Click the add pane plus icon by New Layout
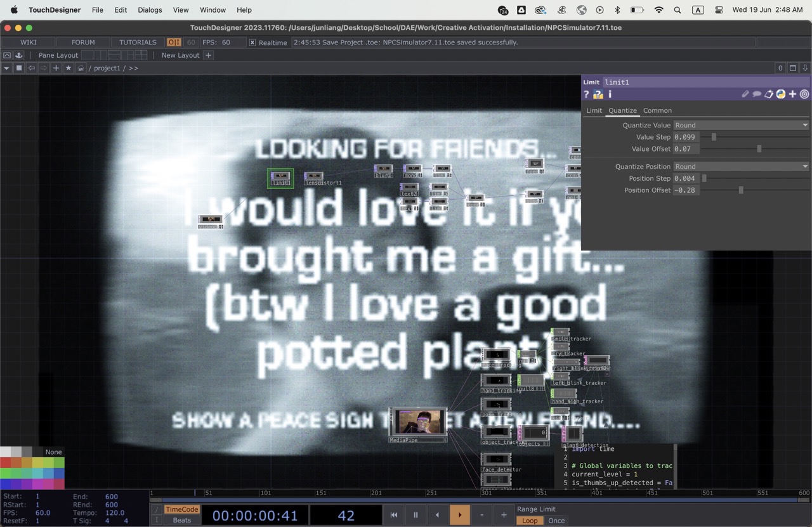The width and height of the screenshot is (812, 527). coord(208,55)
